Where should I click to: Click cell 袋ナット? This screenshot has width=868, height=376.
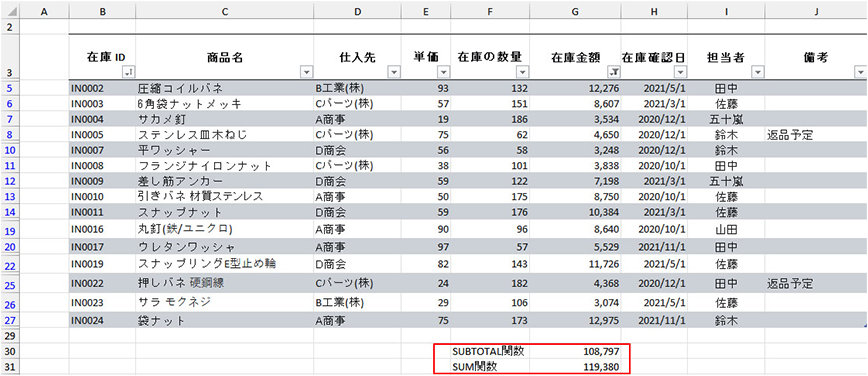point(224,320)
